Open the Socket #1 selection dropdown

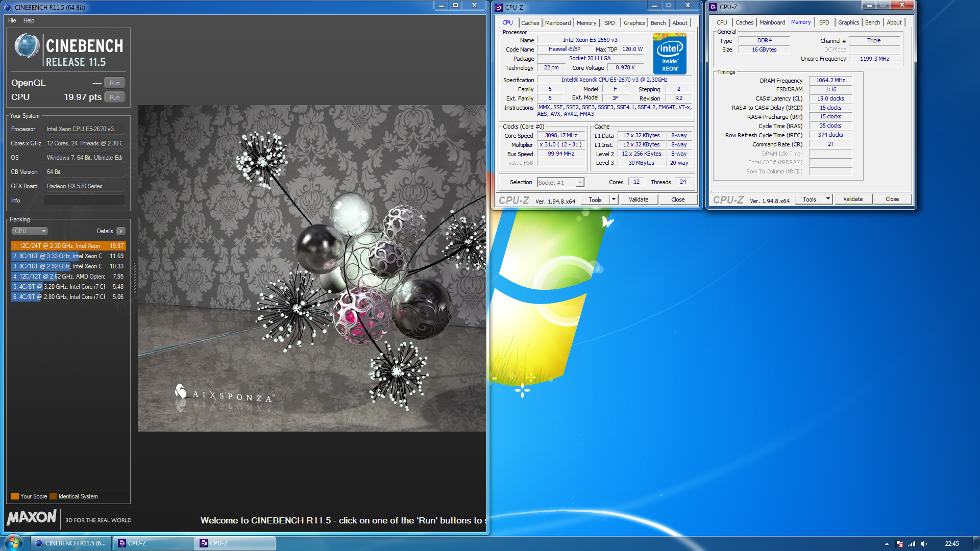(x=560, y=183)
